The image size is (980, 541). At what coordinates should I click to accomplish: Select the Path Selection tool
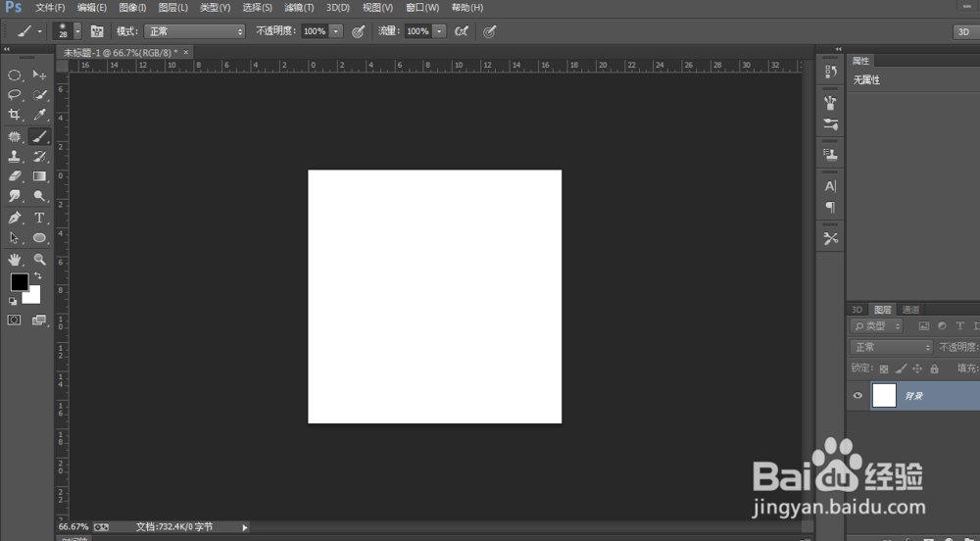15,238
